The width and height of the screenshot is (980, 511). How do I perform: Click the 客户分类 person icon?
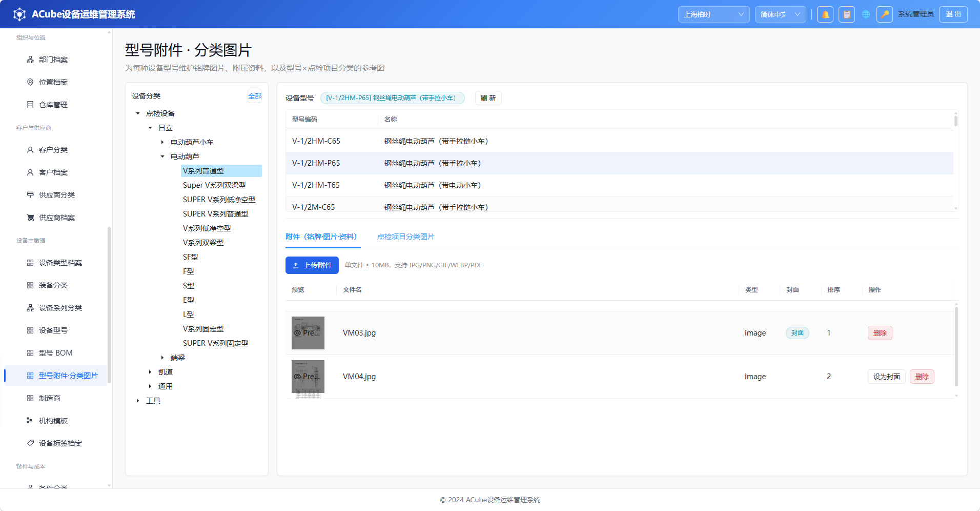coord(30,150)
